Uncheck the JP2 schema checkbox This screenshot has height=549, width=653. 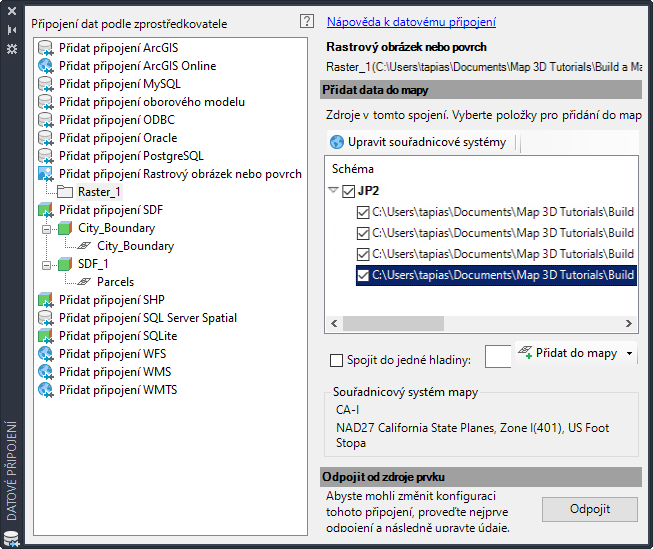pyautogui.click(x=348, y=191)
